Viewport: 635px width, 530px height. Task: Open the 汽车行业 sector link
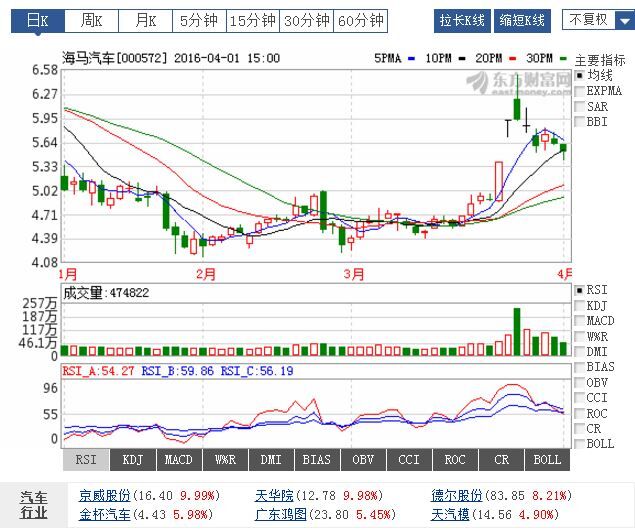pyautogui.click(x=34, y=505)
